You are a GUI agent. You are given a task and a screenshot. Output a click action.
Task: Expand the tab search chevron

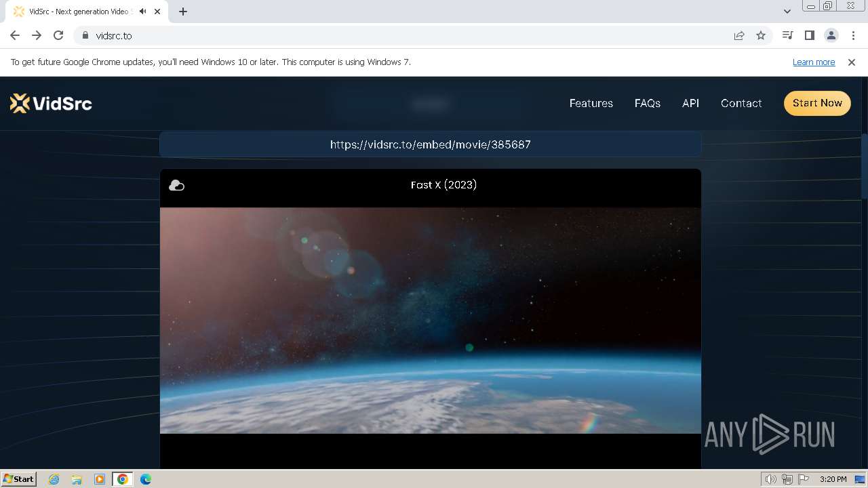(x=787, y=11)
